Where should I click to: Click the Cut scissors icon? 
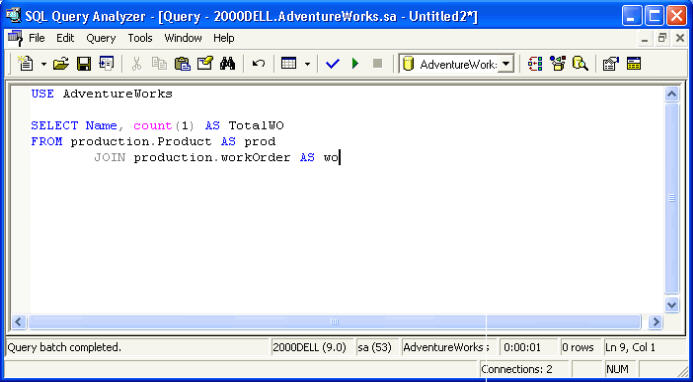137,64
